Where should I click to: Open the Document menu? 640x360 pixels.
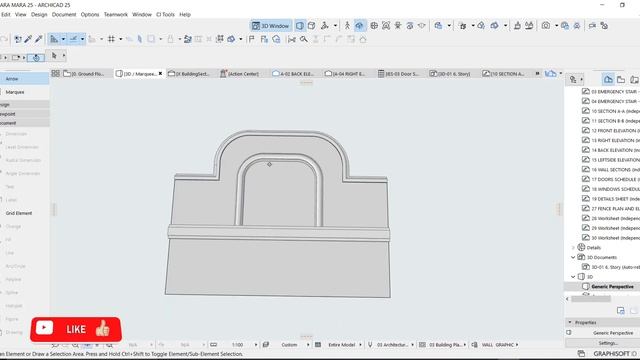tap(64, 14)
